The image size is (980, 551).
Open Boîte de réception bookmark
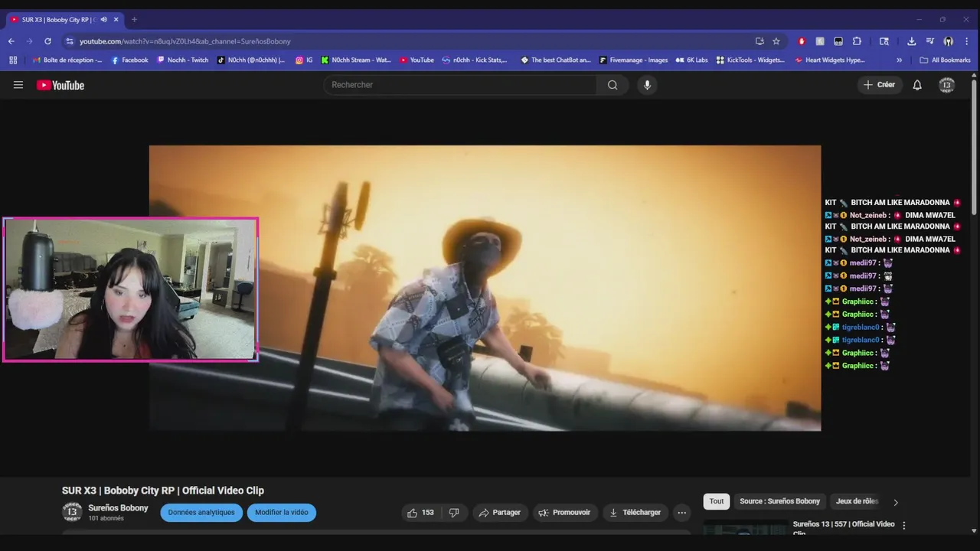67,60
